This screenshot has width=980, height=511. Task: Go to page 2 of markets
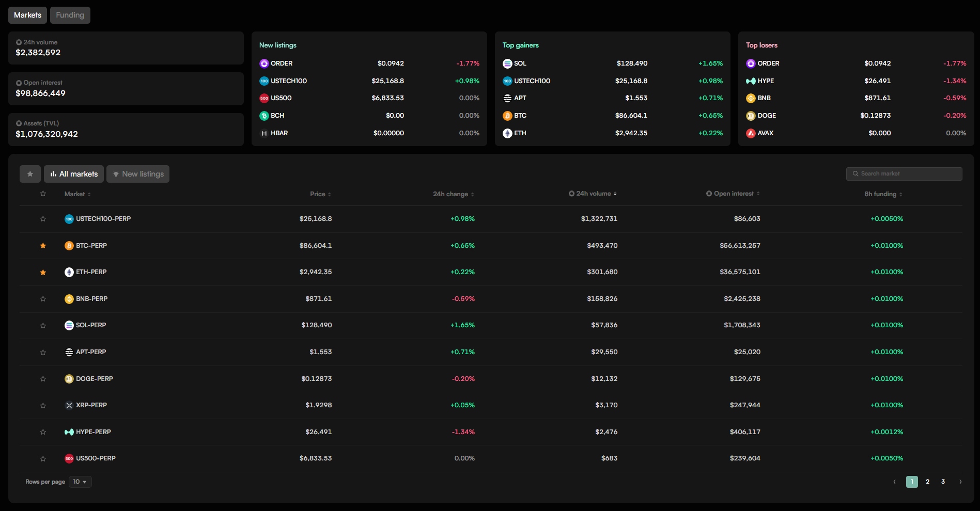(x=928, y=482)
